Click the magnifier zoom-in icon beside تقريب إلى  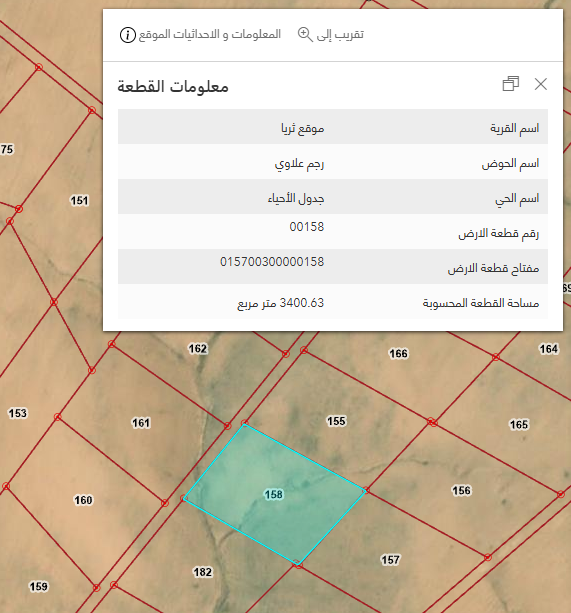[305, 34]
